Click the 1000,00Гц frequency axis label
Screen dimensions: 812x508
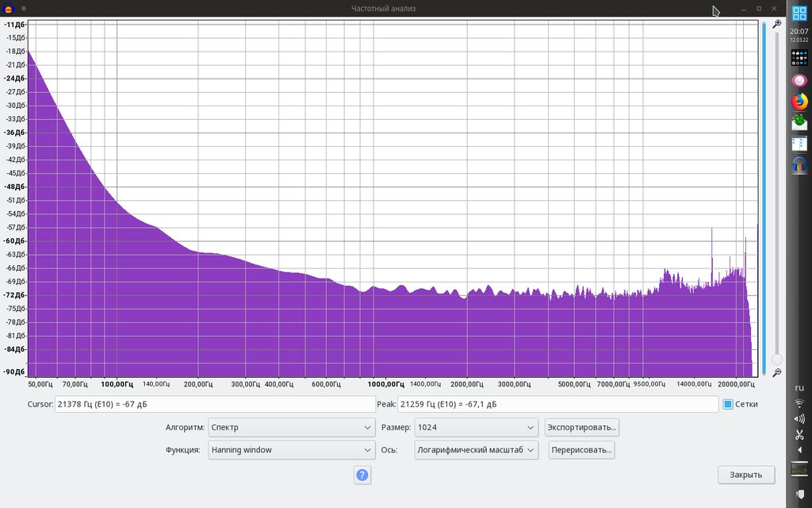click(x=386, y=385)
